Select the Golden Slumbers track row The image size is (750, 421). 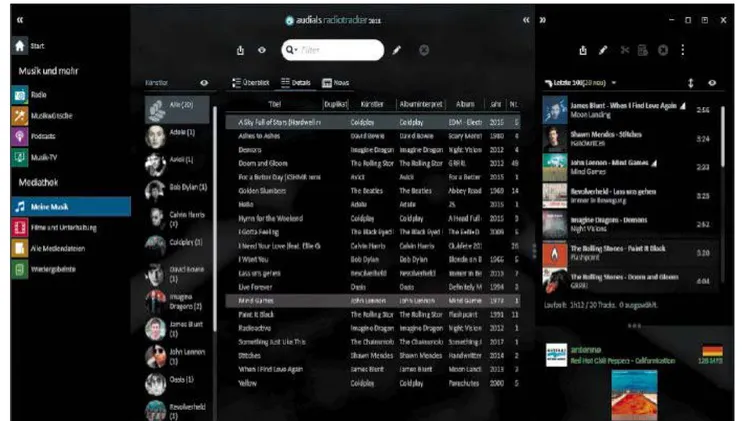373,191
